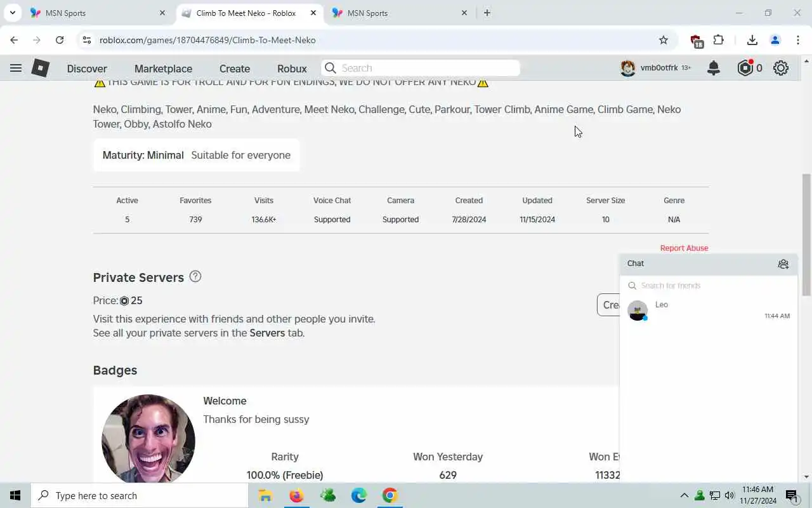Screen dimensions: 812x508
Task: Click the Rarity 100.0% (Freebie) value
Action: [285, 475]
